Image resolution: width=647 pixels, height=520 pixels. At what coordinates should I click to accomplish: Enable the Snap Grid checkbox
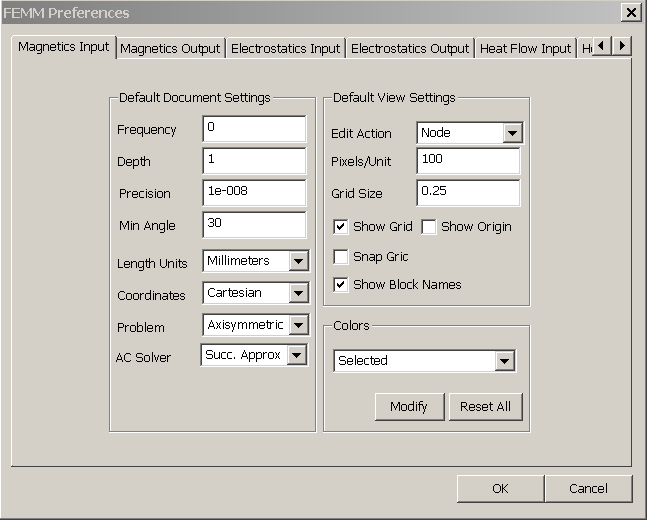340,257
